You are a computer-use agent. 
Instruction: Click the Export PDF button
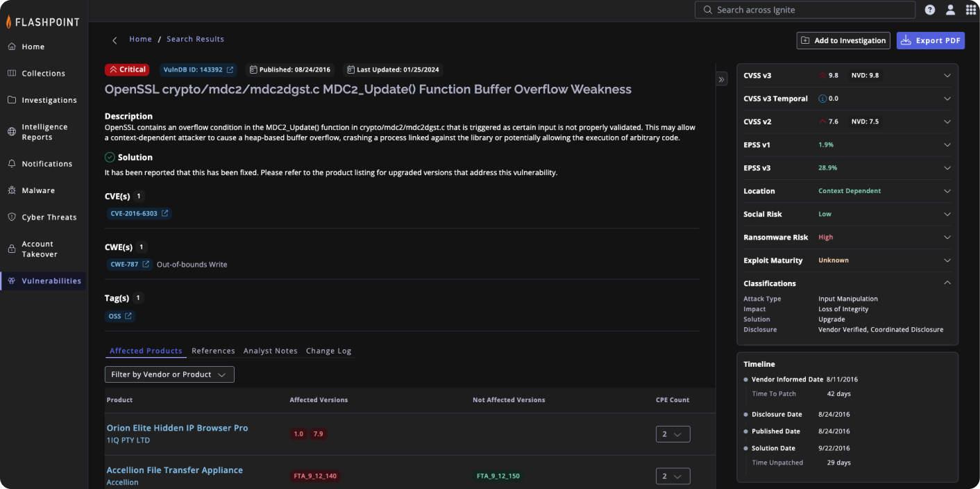(931, 40)
